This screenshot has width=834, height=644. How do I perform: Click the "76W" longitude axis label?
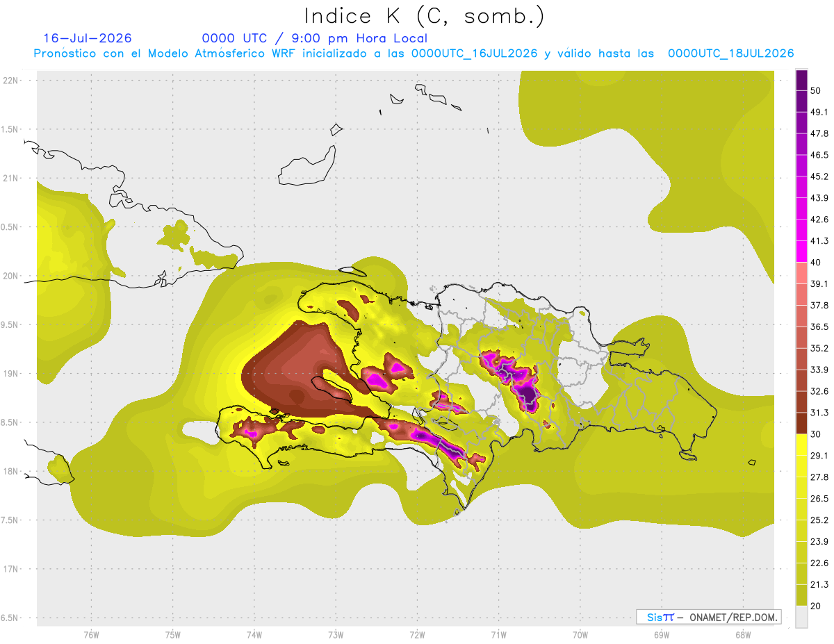(x=91, y=635)
